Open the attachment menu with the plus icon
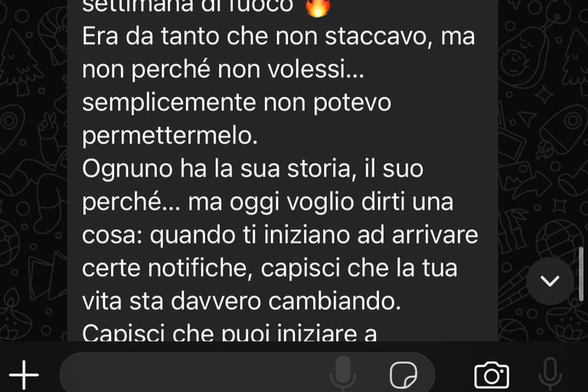588x392 pixels. (x=24, y=374)
